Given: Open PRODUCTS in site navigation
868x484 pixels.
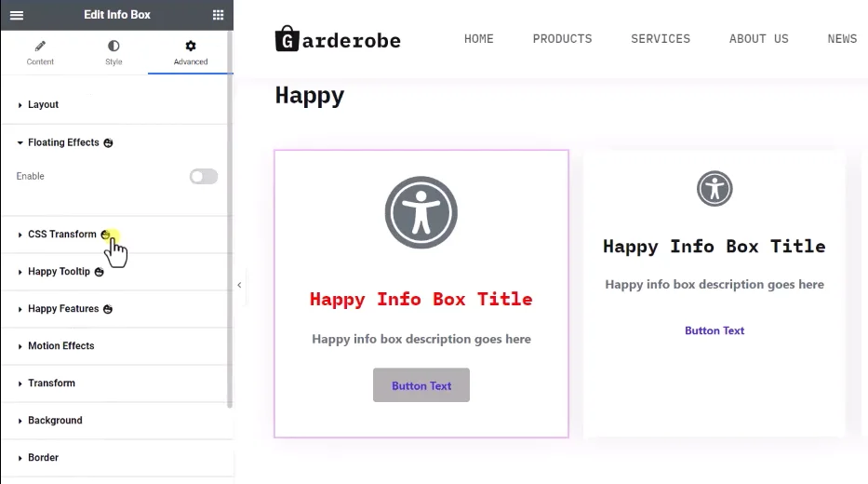Looking at the screenshot, I should (x=563, y=39).
